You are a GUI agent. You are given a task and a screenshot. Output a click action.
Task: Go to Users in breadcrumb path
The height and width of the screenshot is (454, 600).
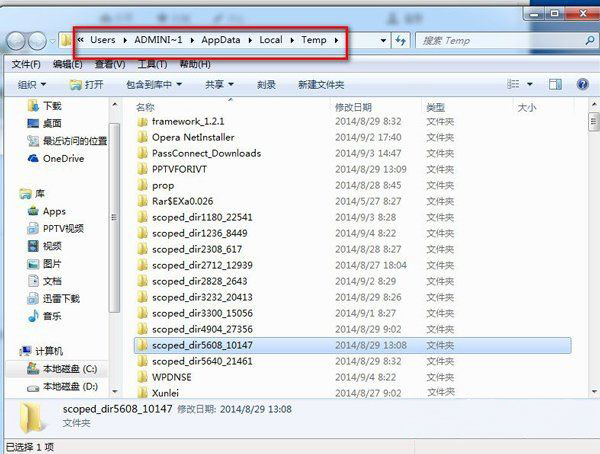pyautogui.click(x=103, y=40)
